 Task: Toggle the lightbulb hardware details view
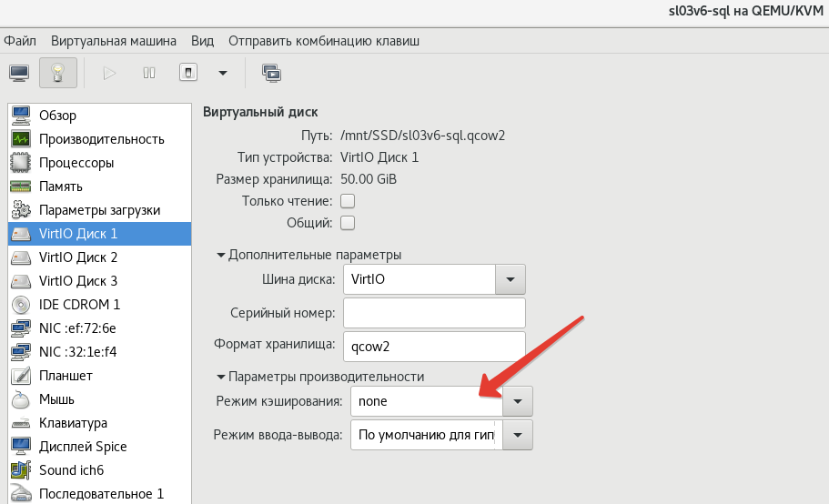coord(58,73)
